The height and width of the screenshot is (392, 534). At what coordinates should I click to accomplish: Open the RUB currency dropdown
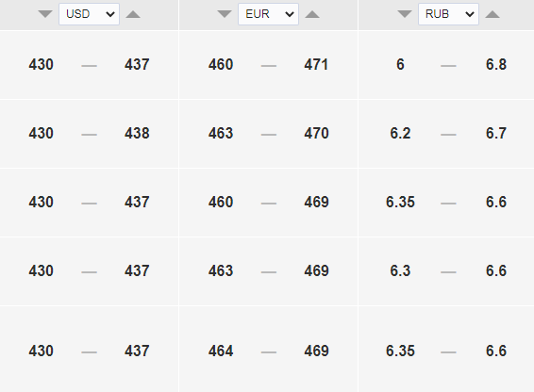tap(448, 14)
